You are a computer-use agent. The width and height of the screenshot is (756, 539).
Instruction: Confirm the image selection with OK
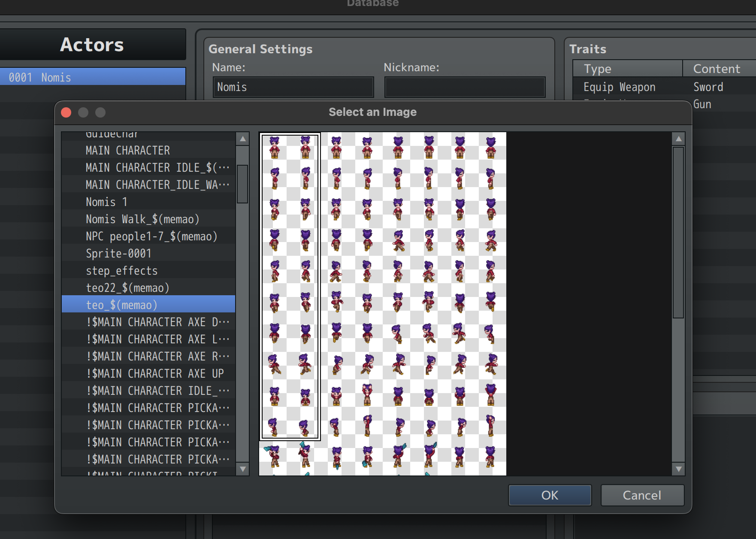click(x=550, y=495)
